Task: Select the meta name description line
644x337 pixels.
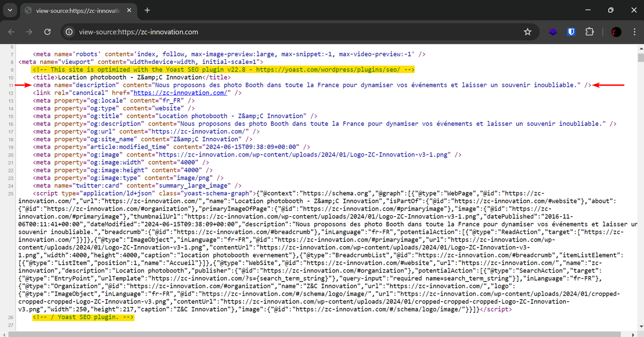Action: point(312,85)
